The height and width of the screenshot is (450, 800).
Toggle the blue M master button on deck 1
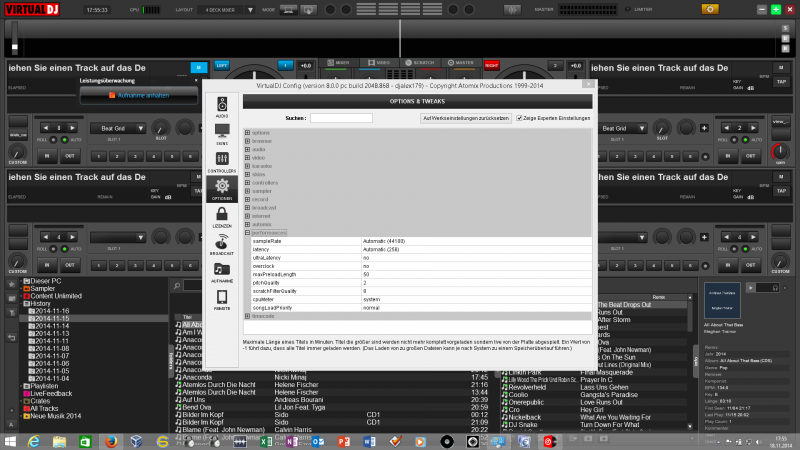click(x=198, y=67)
